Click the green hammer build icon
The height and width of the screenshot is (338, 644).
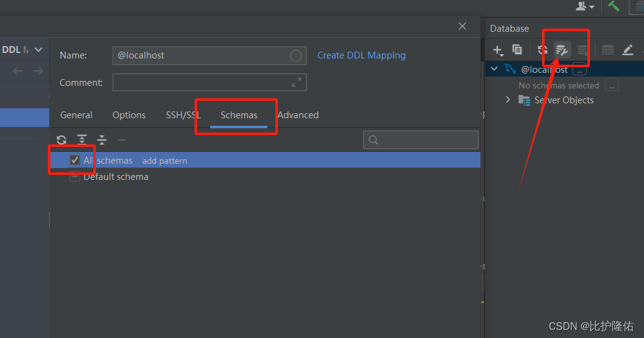(x=614, y=6)
